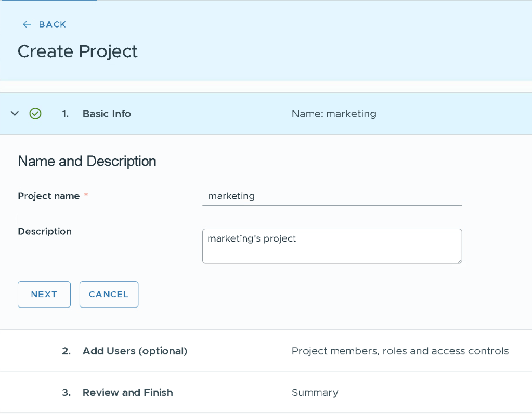Screen dimensions: 532x414
Task: Click the Description field label
Action: (45, 231)
